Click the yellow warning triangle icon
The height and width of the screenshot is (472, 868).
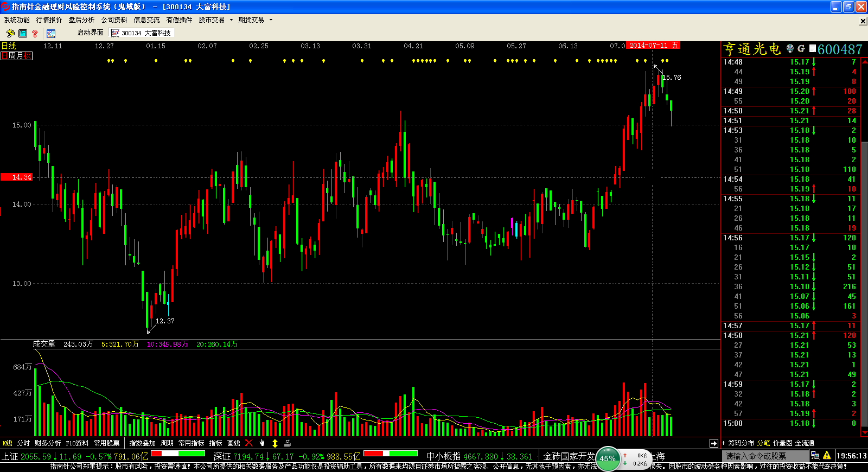[827, 456]
